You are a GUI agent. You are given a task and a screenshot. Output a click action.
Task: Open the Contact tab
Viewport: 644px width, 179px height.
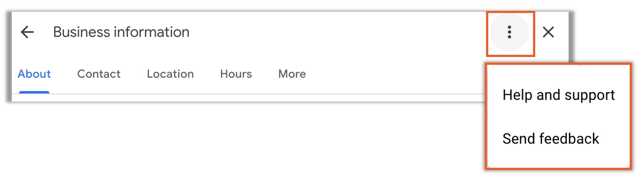tap(99, 74)
